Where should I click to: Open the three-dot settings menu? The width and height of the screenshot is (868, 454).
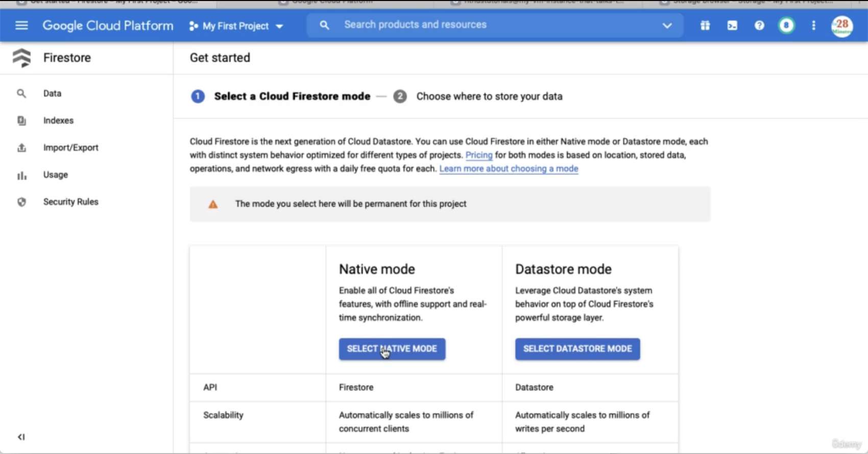(813, 26)
